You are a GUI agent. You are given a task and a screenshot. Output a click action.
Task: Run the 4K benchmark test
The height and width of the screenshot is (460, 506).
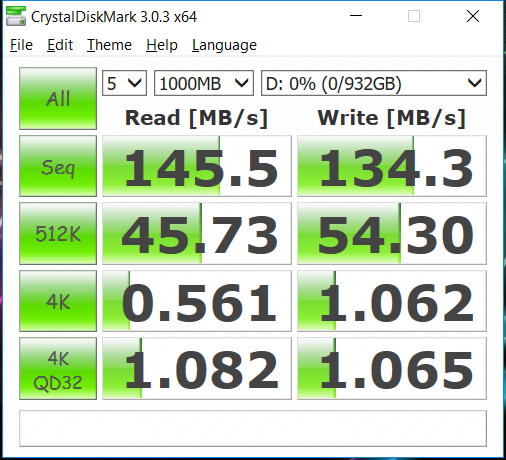tap(58, 301)
